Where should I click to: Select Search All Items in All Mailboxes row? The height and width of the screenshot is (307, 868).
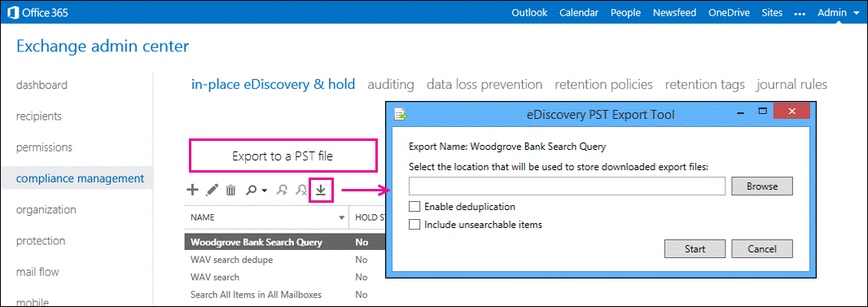coord(285,295)
